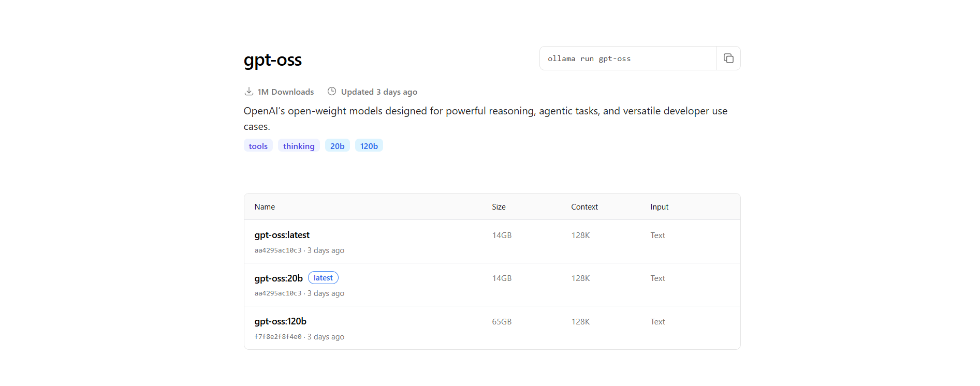Copy the ollama run command
The height and width of the screenshot is (386, 980).
pyautogui.click(x=728, y=58)
